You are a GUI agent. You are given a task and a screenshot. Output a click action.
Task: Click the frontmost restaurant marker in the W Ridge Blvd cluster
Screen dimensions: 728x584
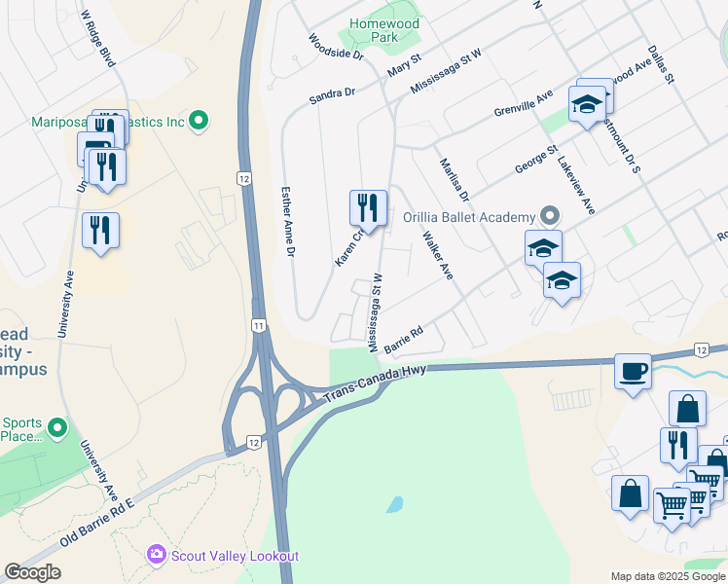[x=107, y=167]
